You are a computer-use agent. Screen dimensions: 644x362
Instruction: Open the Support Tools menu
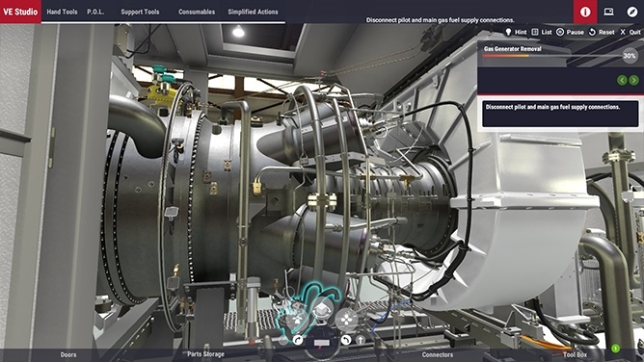click(140, 12)
